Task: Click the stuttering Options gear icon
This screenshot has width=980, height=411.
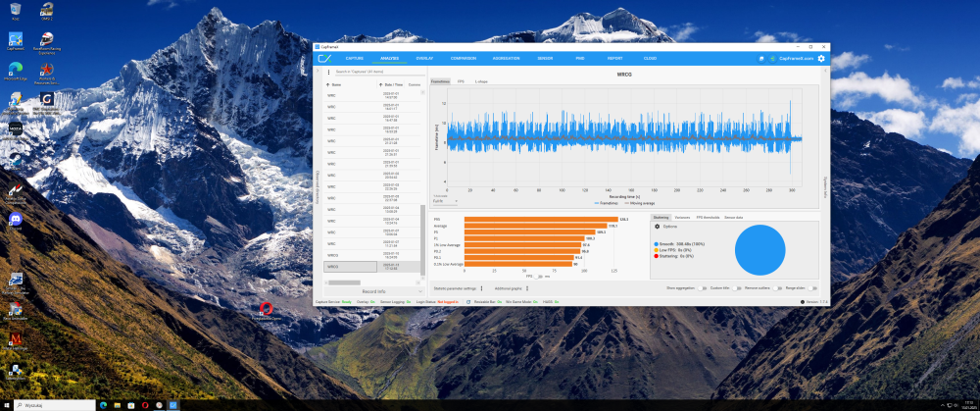Action: click(657, 226)
